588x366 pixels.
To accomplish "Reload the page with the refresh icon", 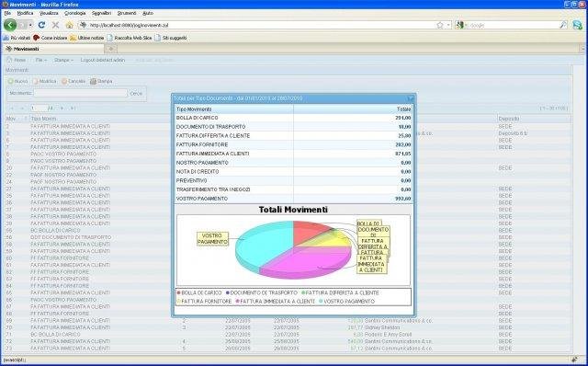I will [x=41, y=25].
